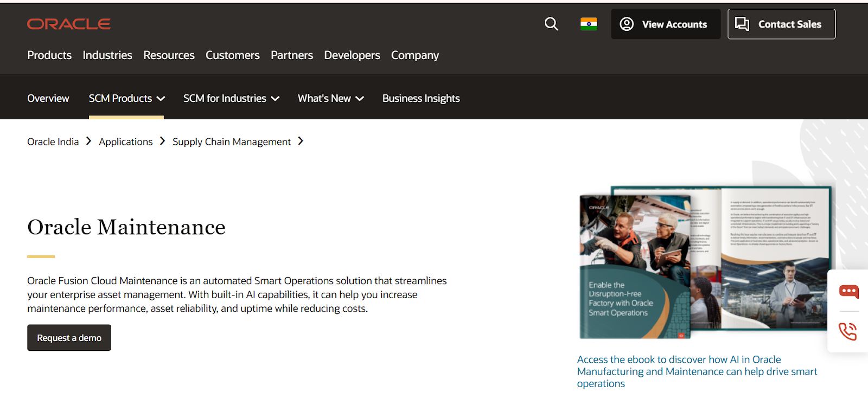Follow the Oracle India breadcrumb link
Image resolution: width=868 pixels, height=405 pixels.
point(53,142)
